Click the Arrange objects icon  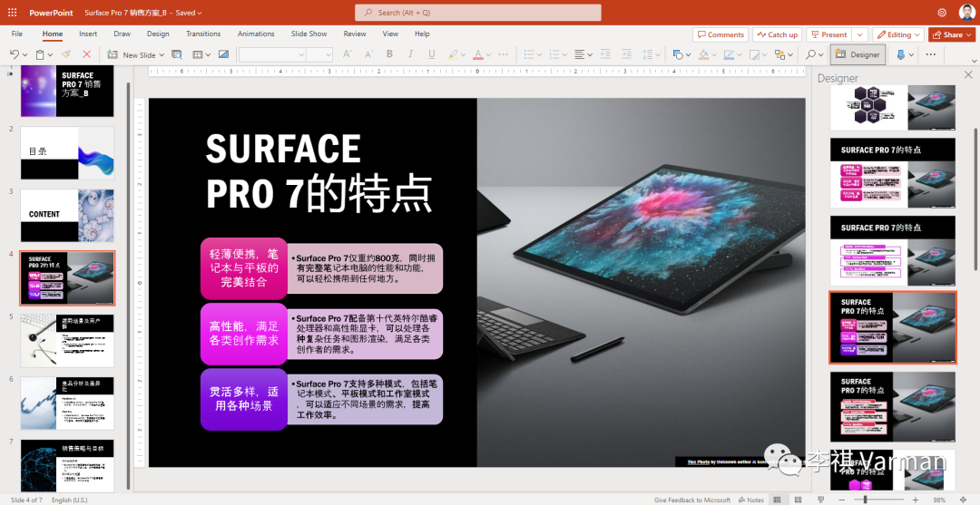(779, 55)
